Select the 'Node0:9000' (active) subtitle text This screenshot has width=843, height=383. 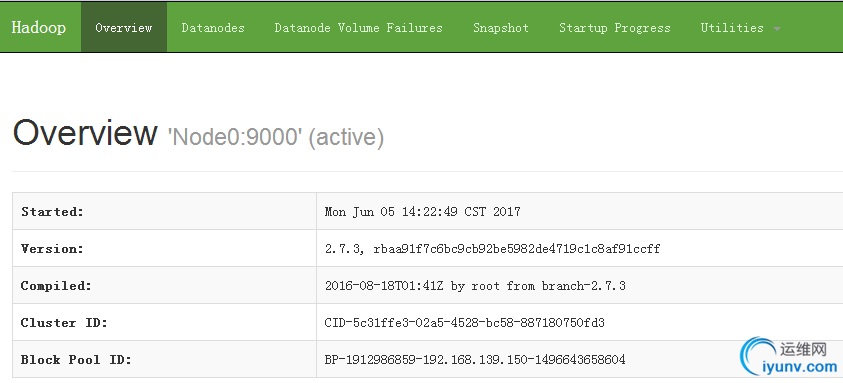point(276,138)
